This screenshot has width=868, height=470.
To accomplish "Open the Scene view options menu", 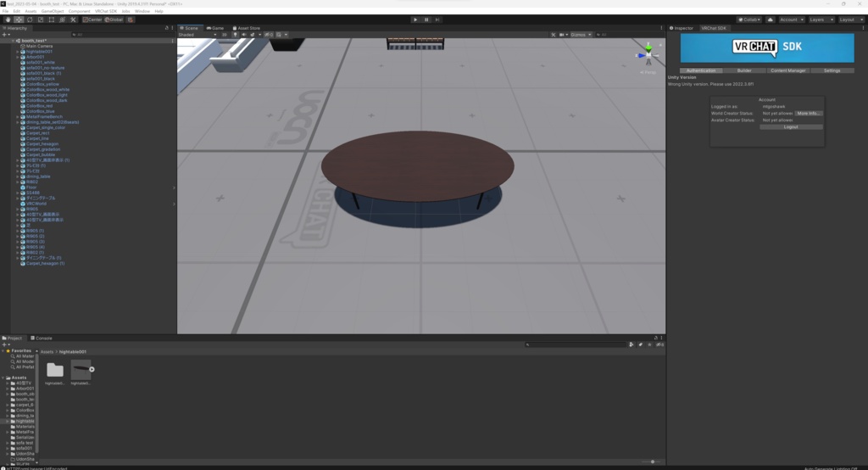I will click(661, 28).
